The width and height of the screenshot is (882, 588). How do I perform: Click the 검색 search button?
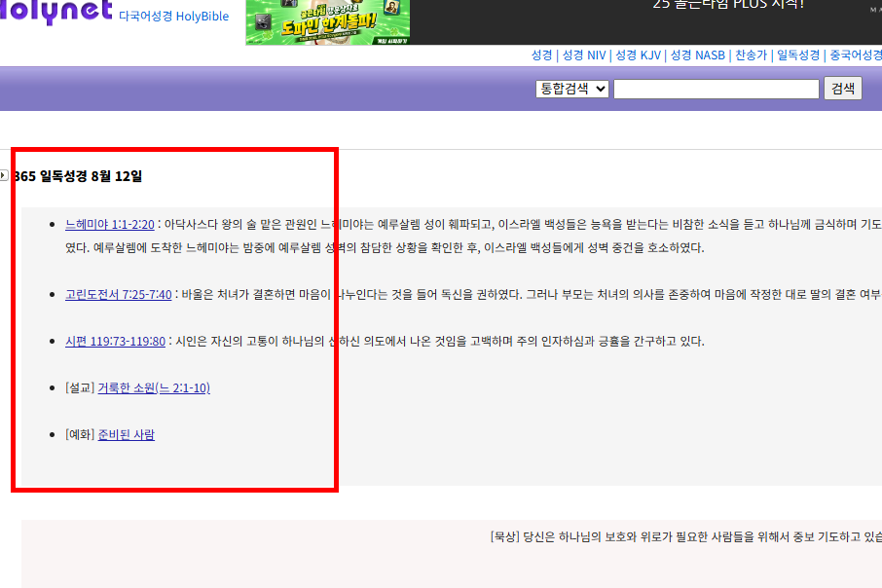coord(841,88)
